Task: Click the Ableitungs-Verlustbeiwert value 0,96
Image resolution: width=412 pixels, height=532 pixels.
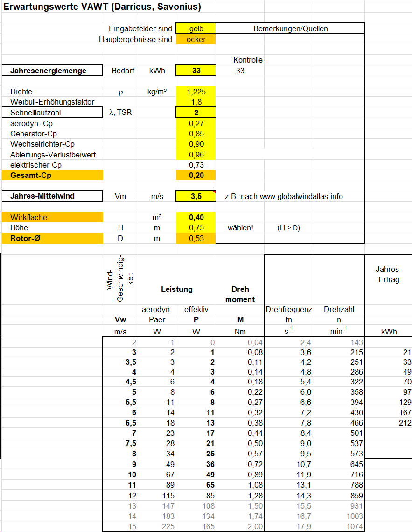Action: [196, 155]
